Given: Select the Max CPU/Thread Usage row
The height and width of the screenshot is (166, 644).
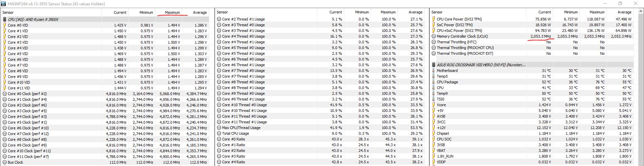Looking at the screenshot, I should point(241,128).
